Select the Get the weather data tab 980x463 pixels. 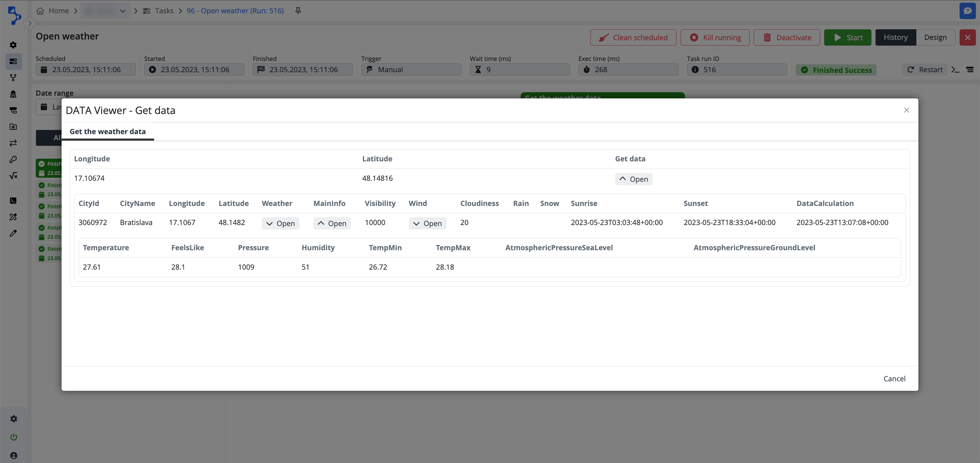[108, 131]
